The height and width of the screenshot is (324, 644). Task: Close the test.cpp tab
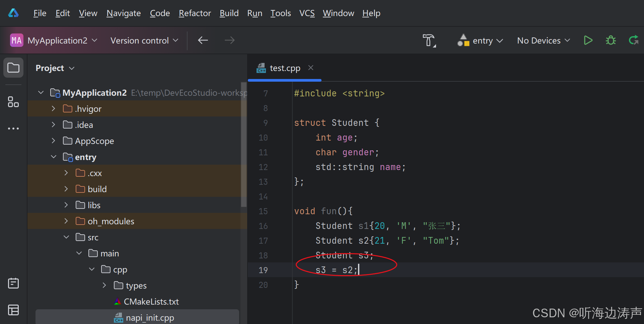pos(311,68)
